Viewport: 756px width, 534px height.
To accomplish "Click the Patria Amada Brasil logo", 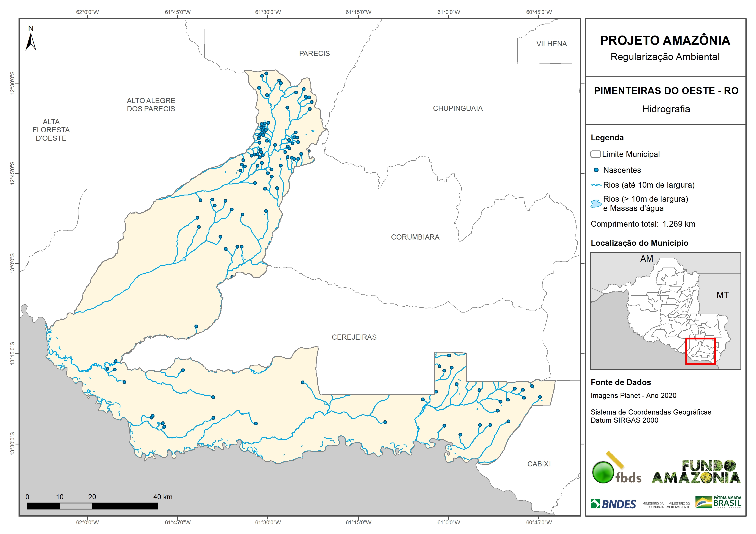I will [x=719, y=502].
